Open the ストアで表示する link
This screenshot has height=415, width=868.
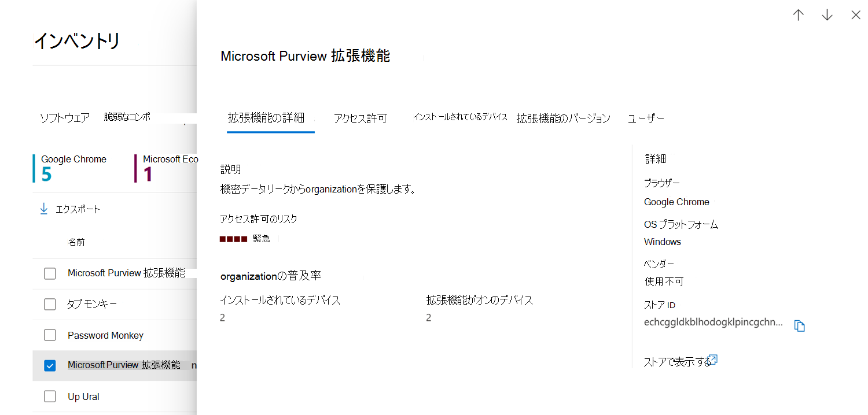677,362
